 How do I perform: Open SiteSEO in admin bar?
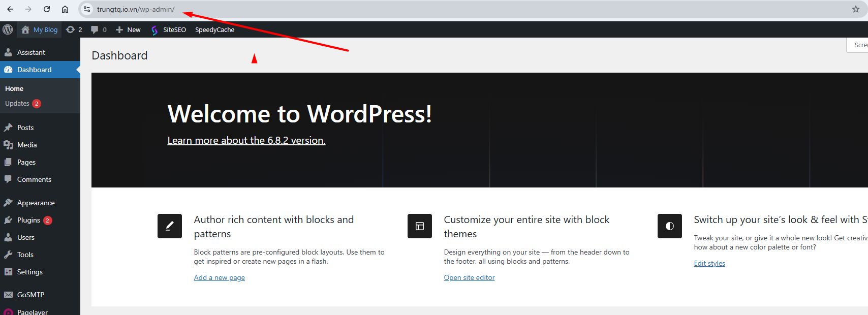169,29
